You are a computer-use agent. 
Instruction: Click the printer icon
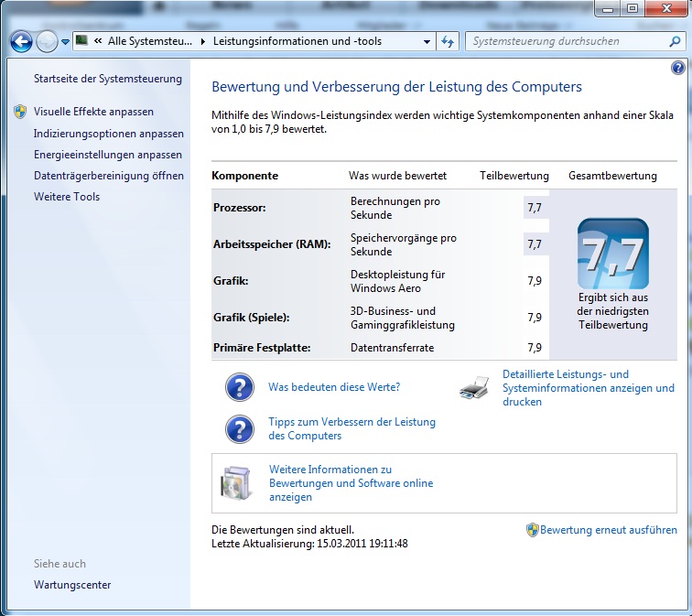coord(474,387)
